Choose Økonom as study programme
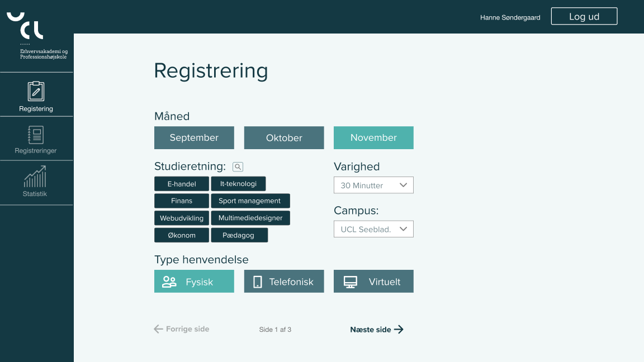The image size is (644, 362). (182, 235)
